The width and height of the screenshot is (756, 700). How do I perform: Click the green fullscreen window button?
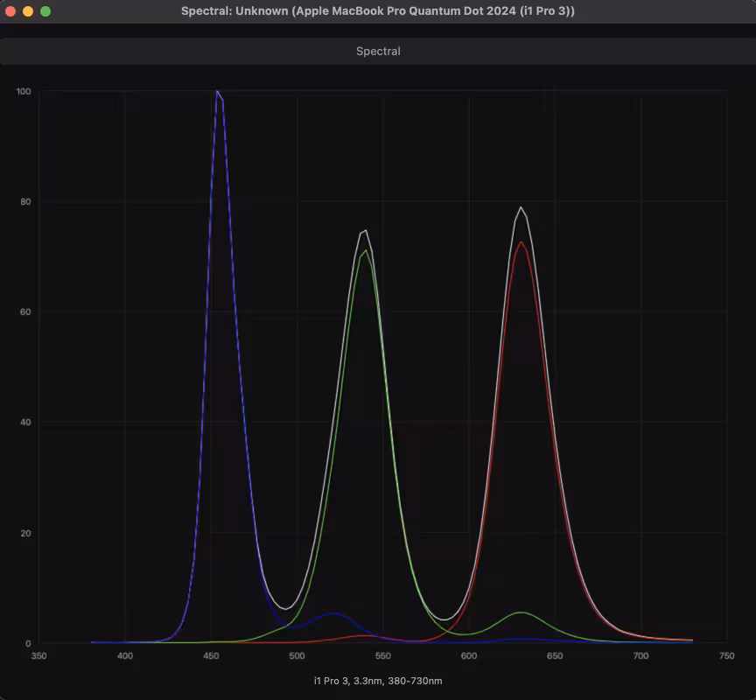45,11
